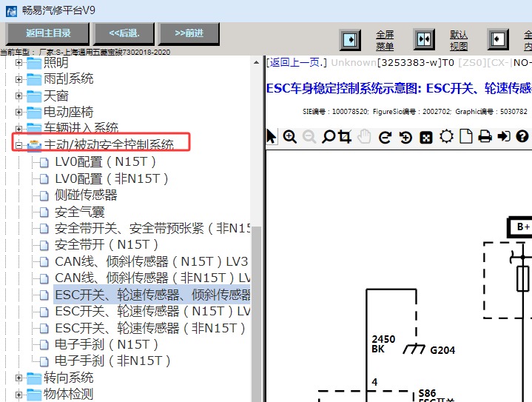Click the fullscreen menu panel icon
The width and height of the screenshot is (532, 402).
click(350, 40)
